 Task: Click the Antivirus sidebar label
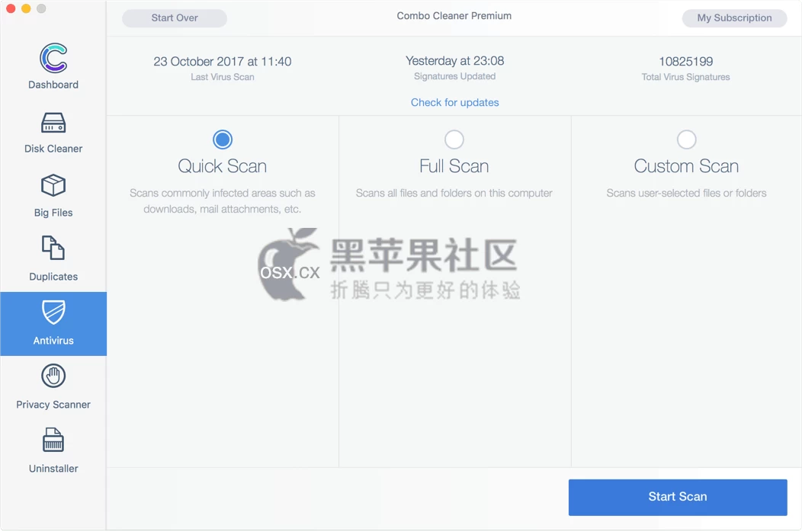pos(53,341)
